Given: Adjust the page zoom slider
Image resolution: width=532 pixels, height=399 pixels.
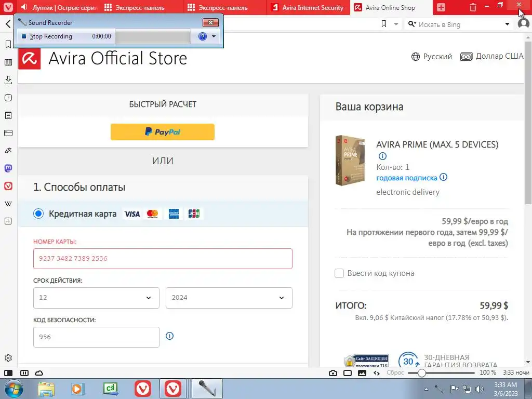Looking at the screenshot, I should [x=441, y=373].
